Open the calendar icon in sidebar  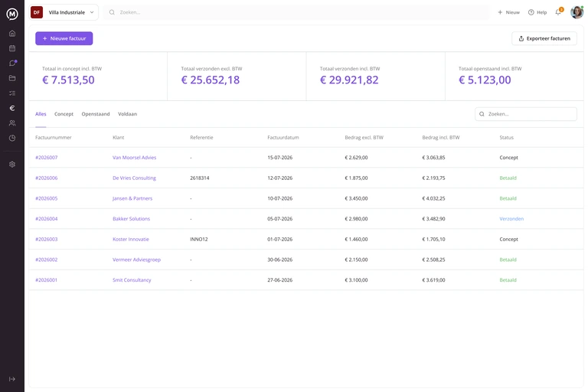(x=12, y=48)
